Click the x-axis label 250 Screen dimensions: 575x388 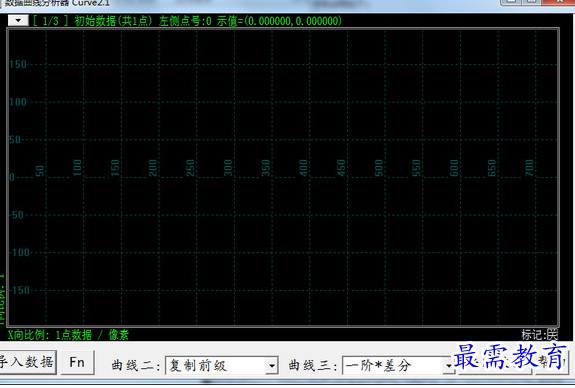click(x=190, y=168)
